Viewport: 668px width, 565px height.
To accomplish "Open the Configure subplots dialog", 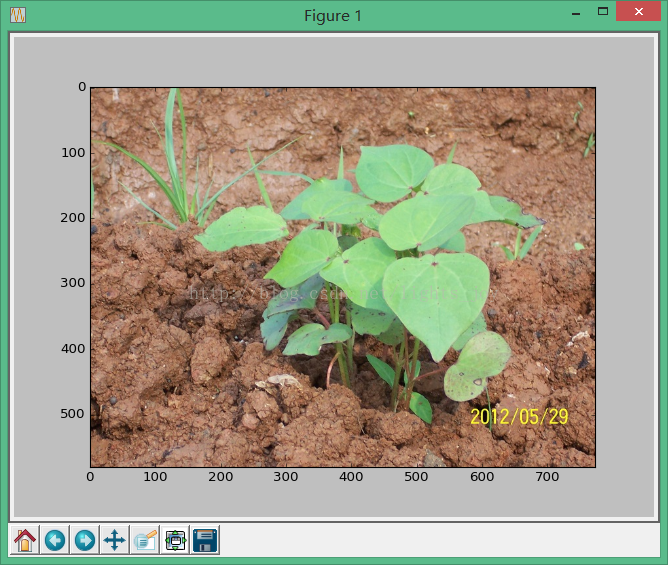I will (175, 540).
